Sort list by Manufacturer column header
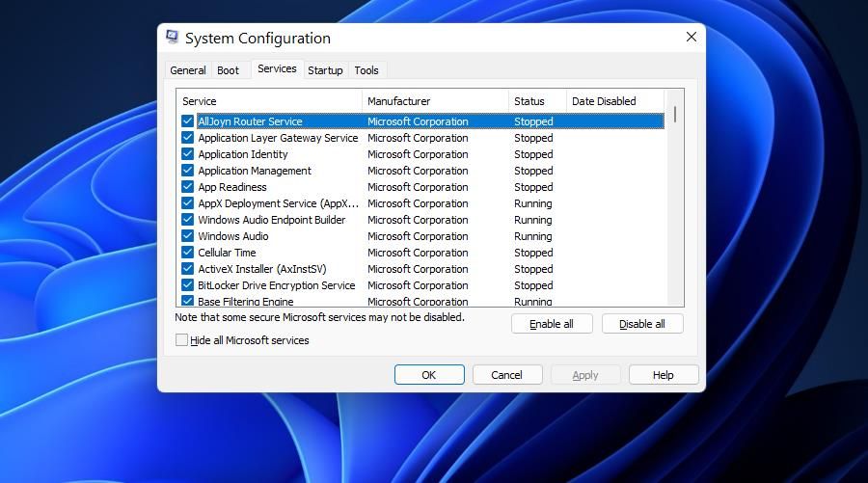 [435, 101]
